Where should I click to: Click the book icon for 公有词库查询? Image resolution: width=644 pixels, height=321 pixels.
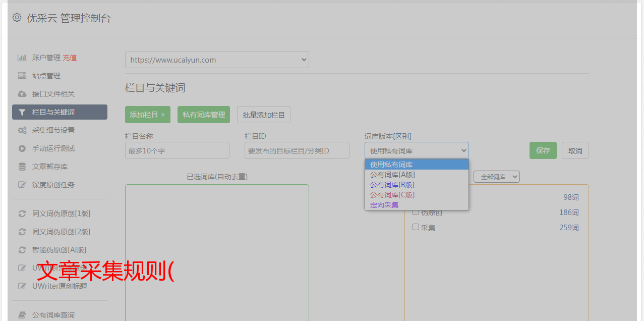click(x=22, y=315)
